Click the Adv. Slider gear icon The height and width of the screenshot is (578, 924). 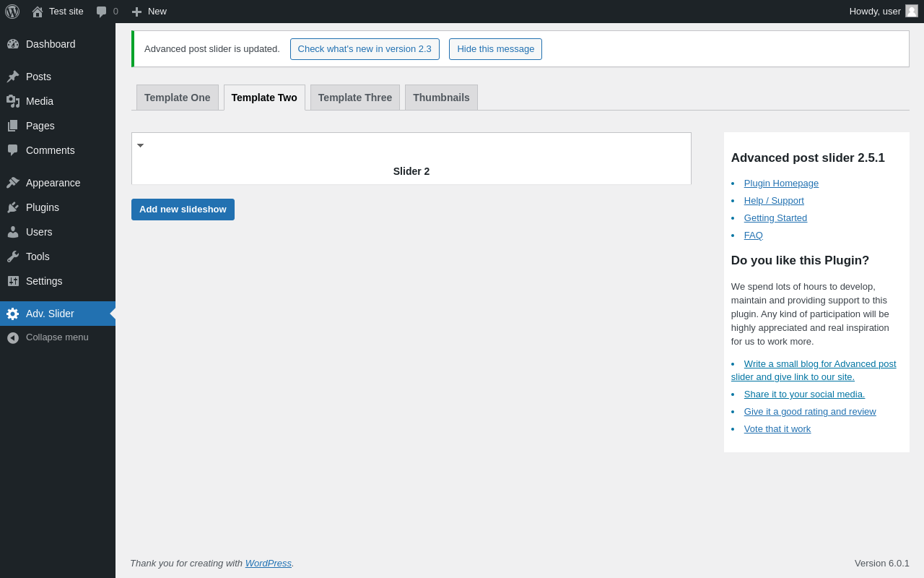13,314
